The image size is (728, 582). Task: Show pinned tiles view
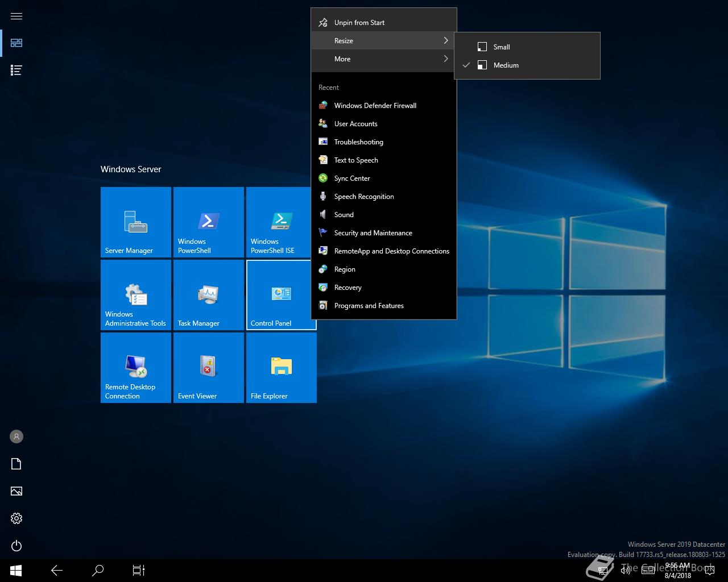click(x=16, y=43)
